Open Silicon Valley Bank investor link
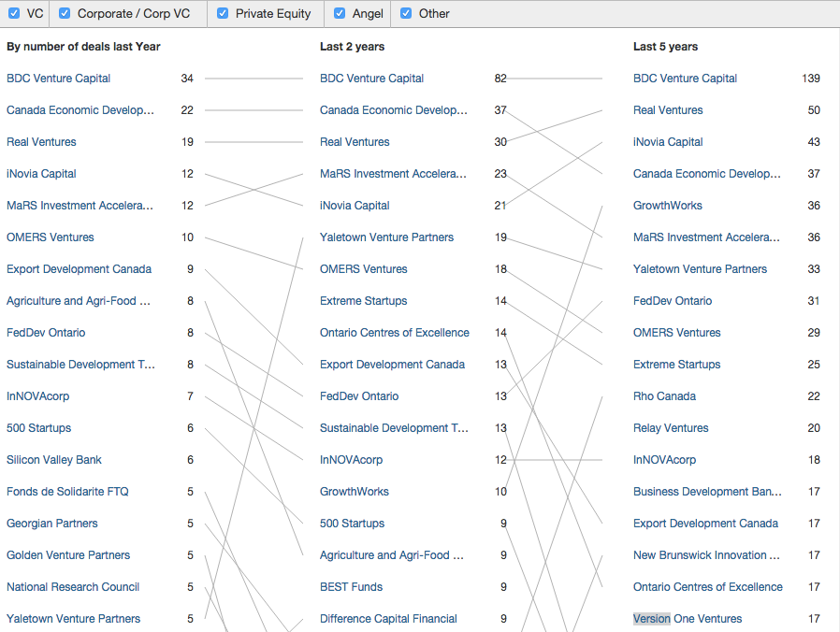Screen dimensions: 840x632 pos(54,460)
